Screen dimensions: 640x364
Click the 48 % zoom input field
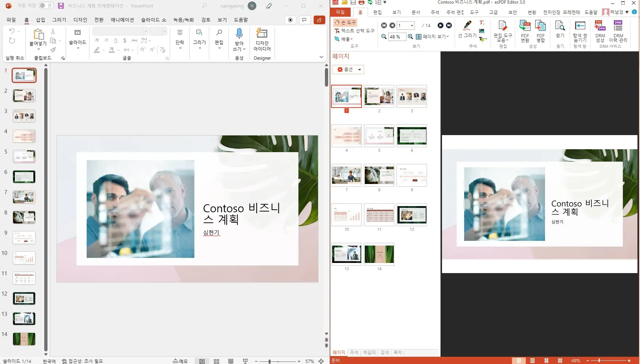point(397,37)
